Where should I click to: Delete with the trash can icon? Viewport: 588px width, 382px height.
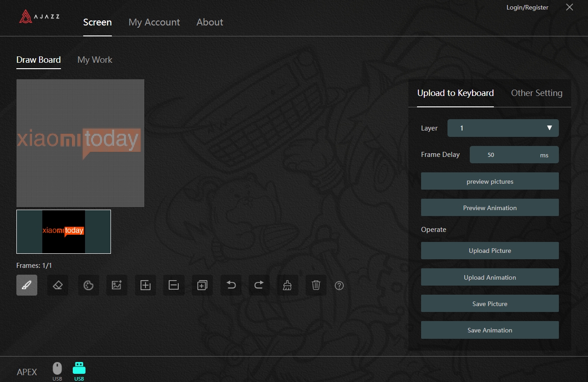(x=316, y=285)
